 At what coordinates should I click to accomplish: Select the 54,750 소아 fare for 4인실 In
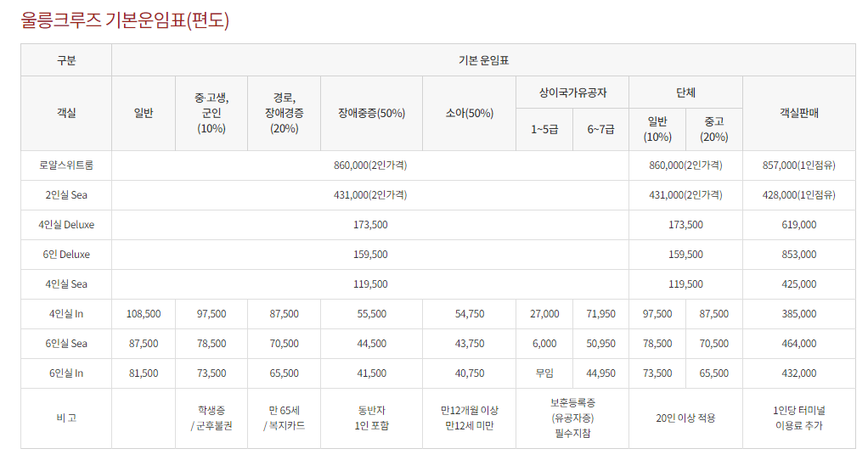(x=470, y=314)
